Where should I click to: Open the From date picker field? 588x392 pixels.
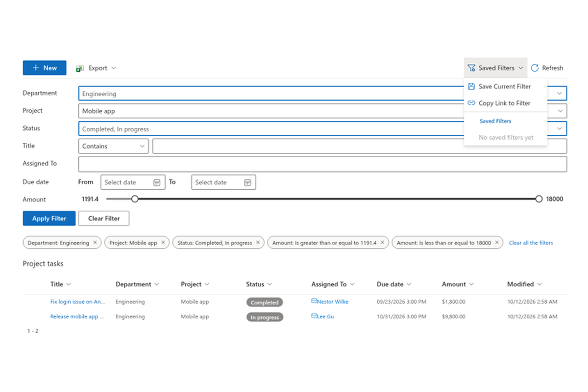pyautogui.click(x=133, y=182)
